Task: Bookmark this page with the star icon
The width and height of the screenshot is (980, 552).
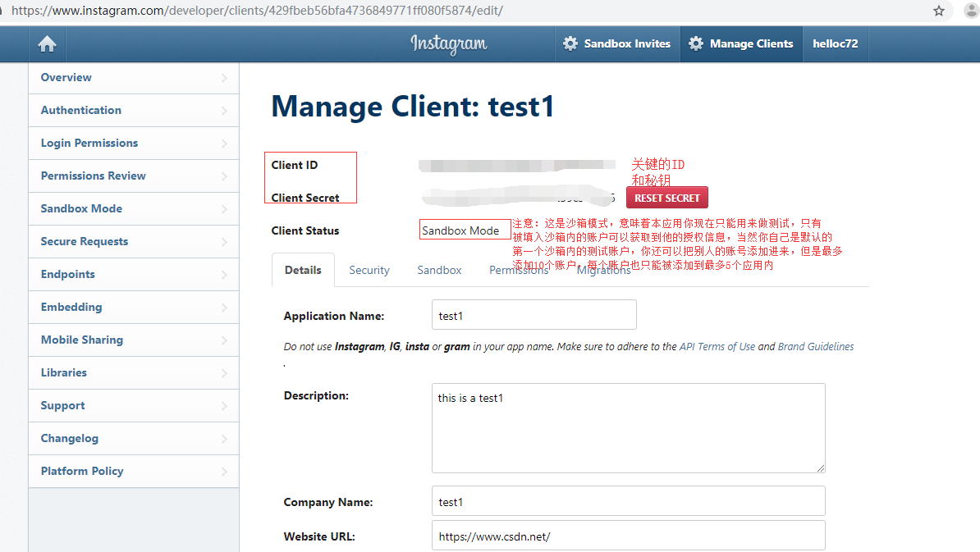Action: [x=939, y=11]
